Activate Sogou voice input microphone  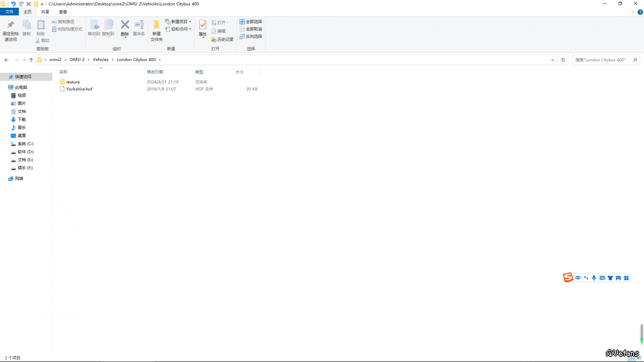tap(594, 278)
